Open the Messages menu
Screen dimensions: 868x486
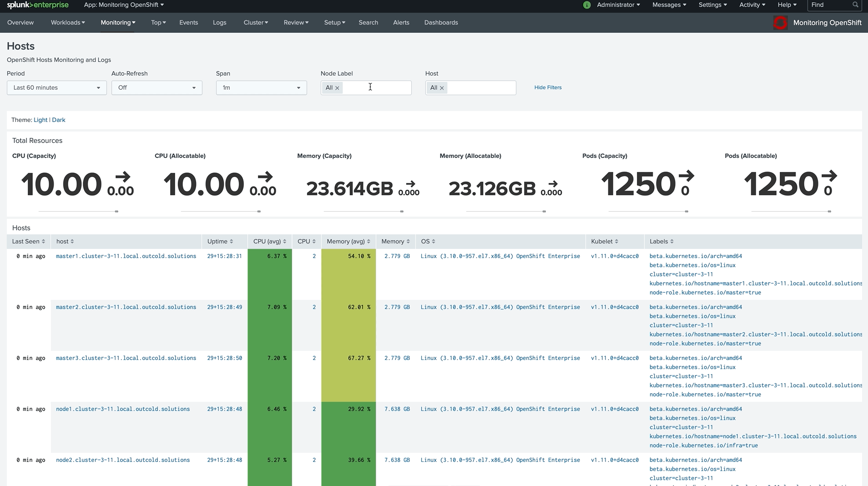point(669,5)
